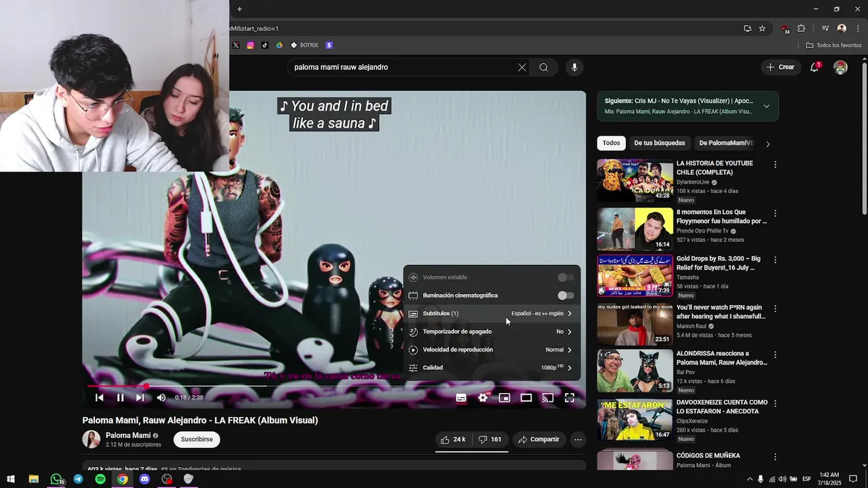The width and height of the screenshot is (868, 488).
Task: Open Discord from the taskbar
Action: click(144, 479)
